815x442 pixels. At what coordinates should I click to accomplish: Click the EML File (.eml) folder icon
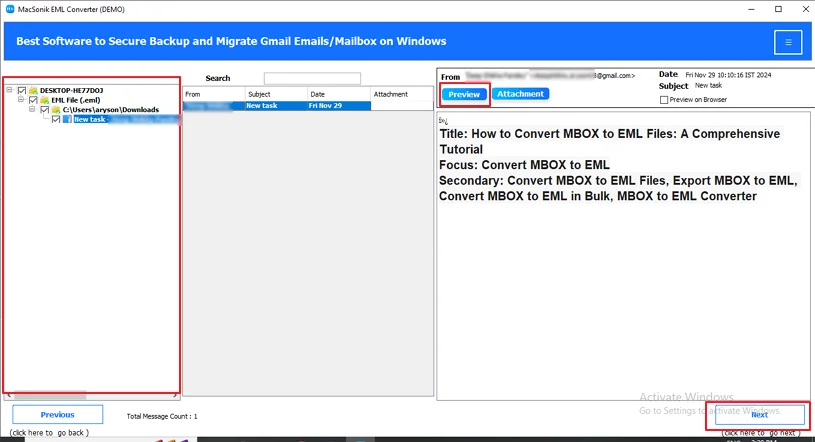pos(45,100)
